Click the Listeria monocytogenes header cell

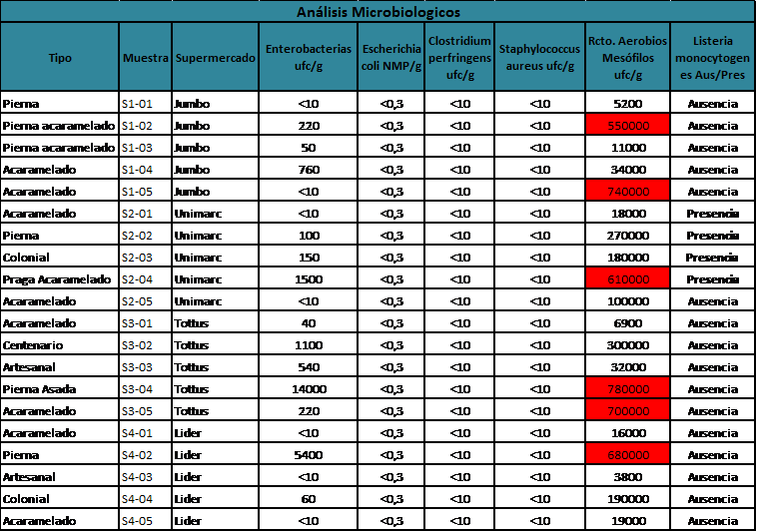coord(712,58)
